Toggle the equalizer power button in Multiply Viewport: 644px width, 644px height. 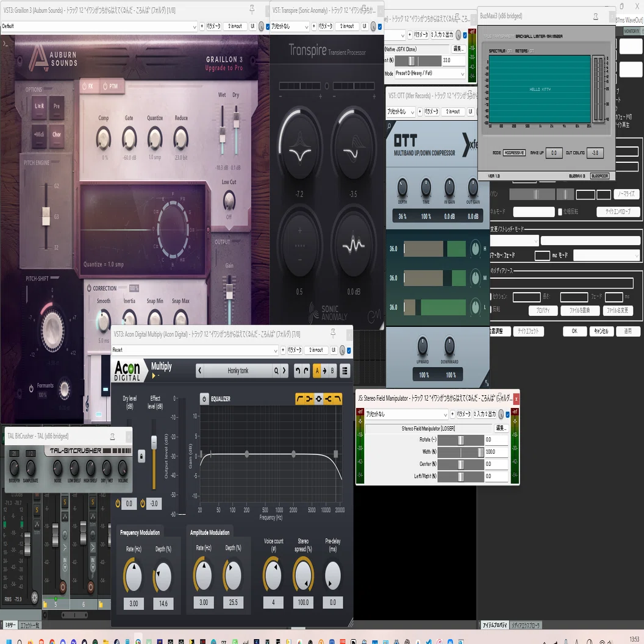(x=204, y=399)
